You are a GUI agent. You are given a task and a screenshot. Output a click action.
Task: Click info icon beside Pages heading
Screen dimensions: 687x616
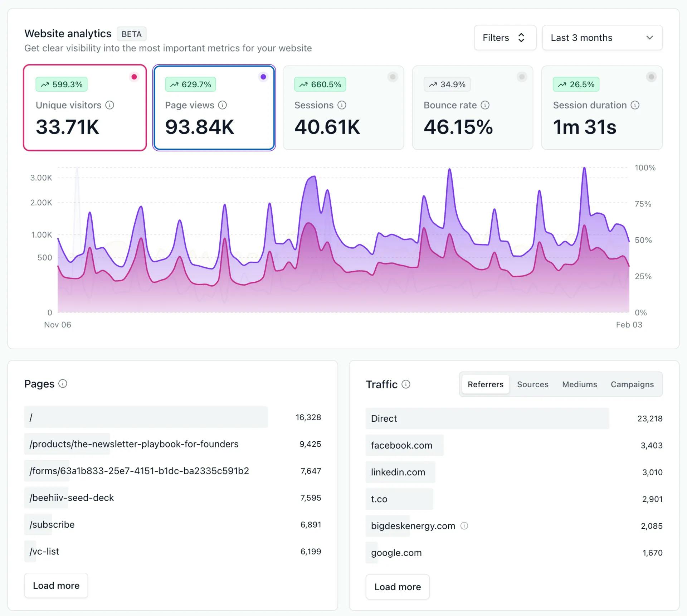pos(63,384)
